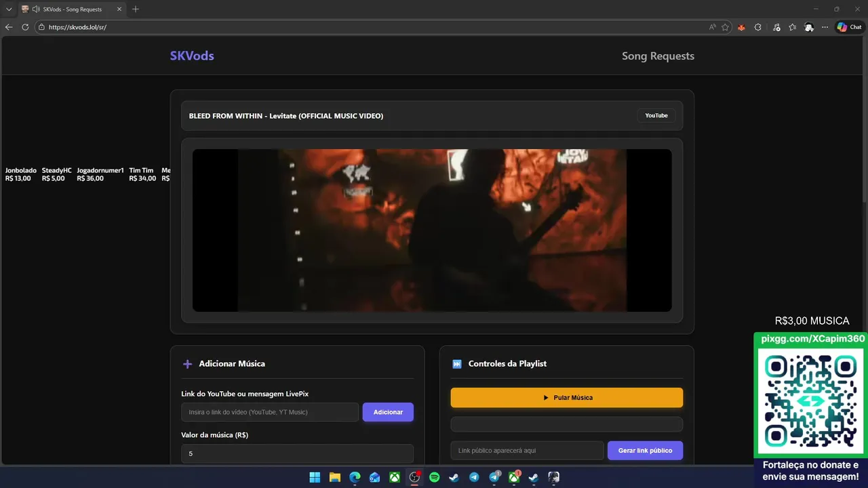Click the Valor da música value field
Screen dimensions: 868x488
[x=297, y=453]
